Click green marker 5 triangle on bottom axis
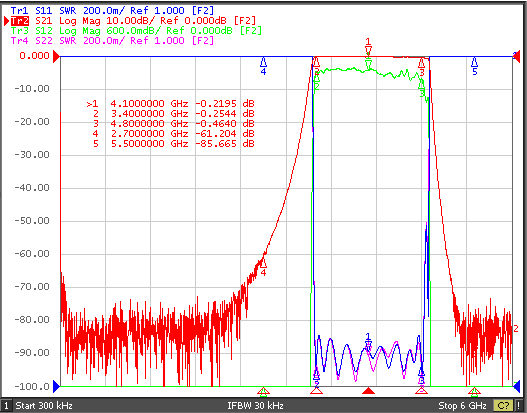Image resolution: width=527 pixels, height=413 pixels. (474, 391)
